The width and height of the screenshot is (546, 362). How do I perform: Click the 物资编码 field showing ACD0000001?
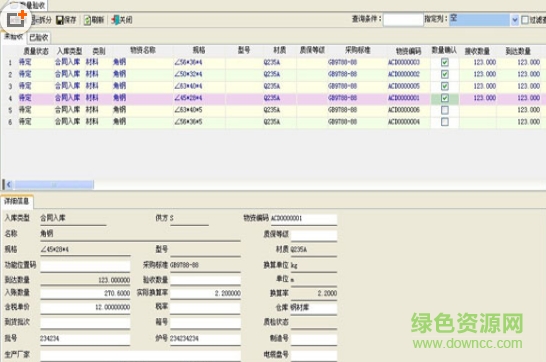coord(304,219)
